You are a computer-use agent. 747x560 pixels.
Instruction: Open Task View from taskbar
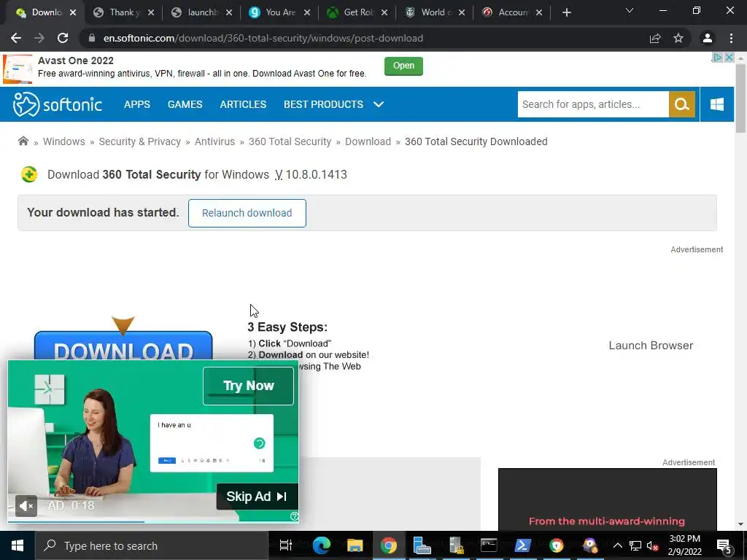pos(285,545)
